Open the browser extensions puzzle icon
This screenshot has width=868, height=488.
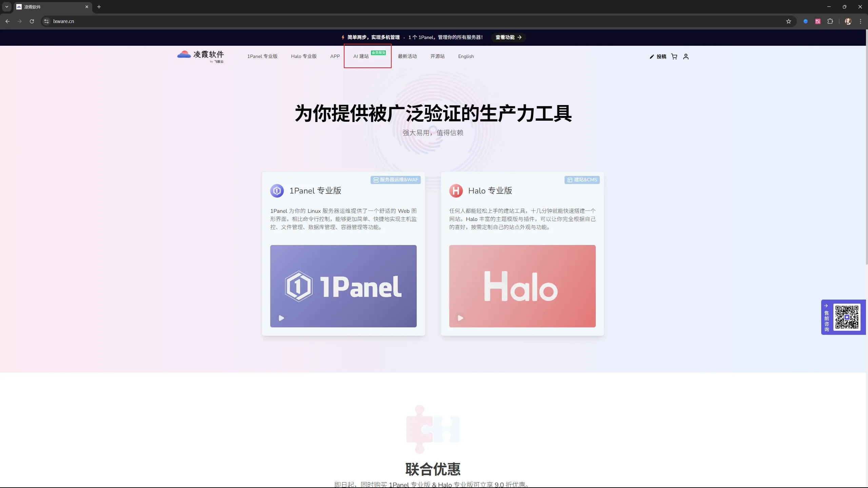click(830, 21)
